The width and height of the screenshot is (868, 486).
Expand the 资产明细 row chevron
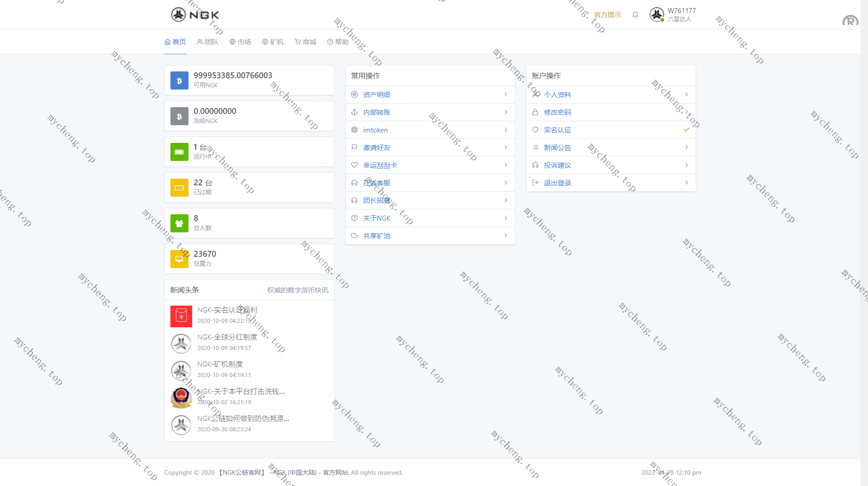(505, 94)
